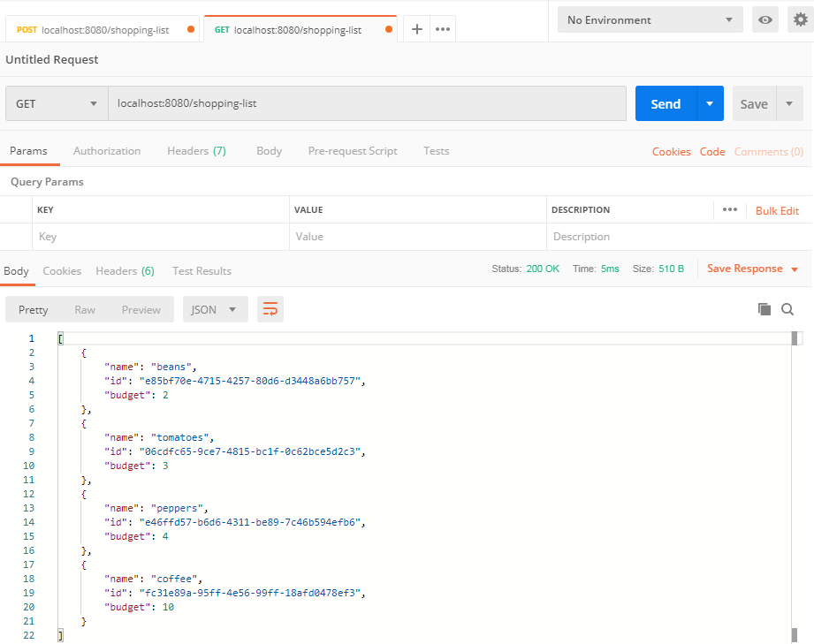Toggle line wrapping in the response viewer
This screenshot has height=644, width=814.
point(270,309)
